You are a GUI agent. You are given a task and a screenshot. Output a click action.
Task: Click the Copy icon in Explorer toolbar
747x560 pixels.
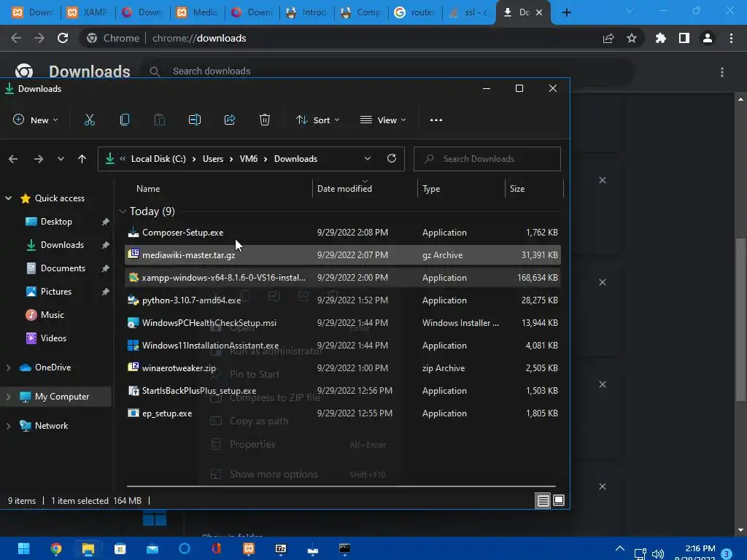click(125, 120)
